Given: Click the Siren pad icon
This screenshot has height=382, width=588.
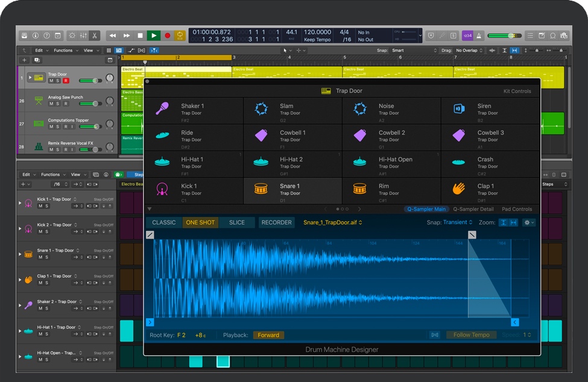Looking at the screenshot, I should (459, 109).
